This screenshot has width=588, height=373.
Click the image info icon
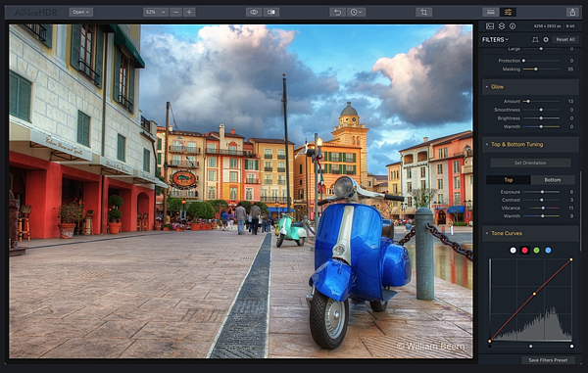(513, 26)
